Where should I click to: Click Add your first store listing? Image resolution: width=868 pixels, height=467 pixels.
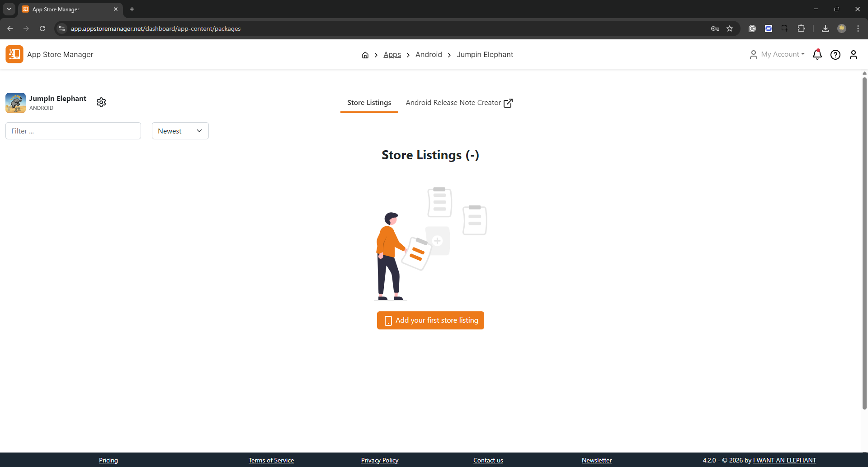click(x=430, y=320)
